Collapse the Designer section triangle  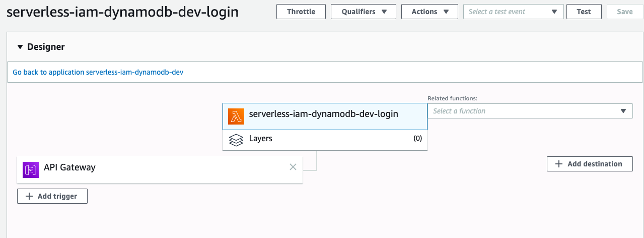click(20, 47)
